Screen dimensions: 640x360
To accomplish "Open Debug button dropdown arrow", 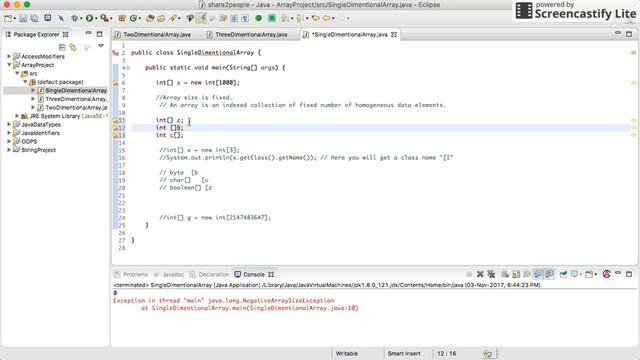I will click(x=81, y=19).
